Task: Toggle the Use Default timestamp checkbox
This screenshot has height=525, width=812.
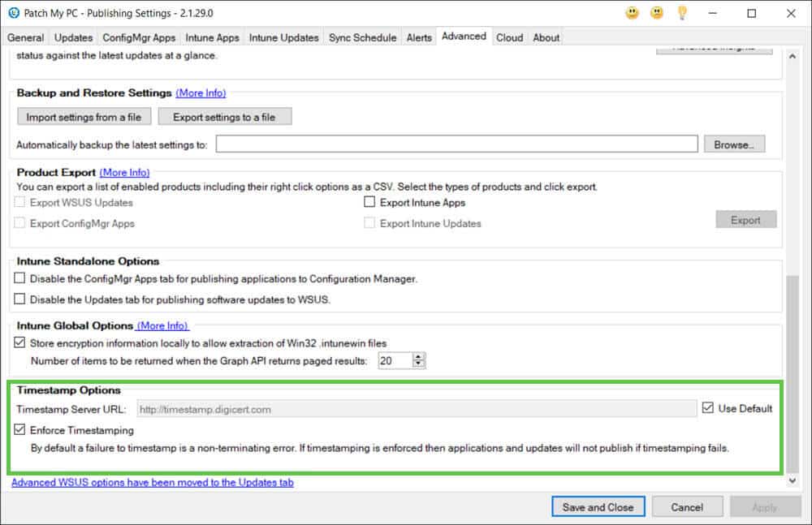Action: tap(708, 408)
